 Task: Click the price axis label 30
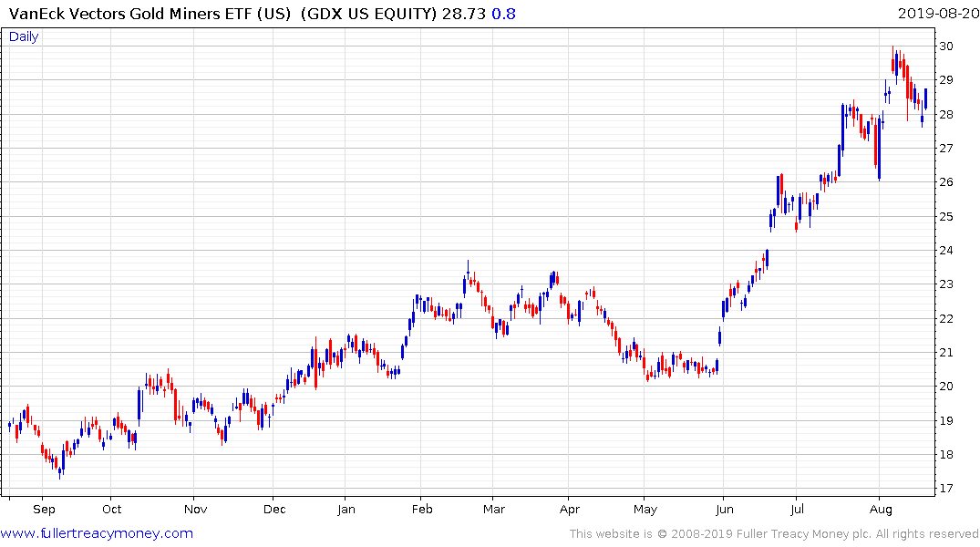(945, 46)
